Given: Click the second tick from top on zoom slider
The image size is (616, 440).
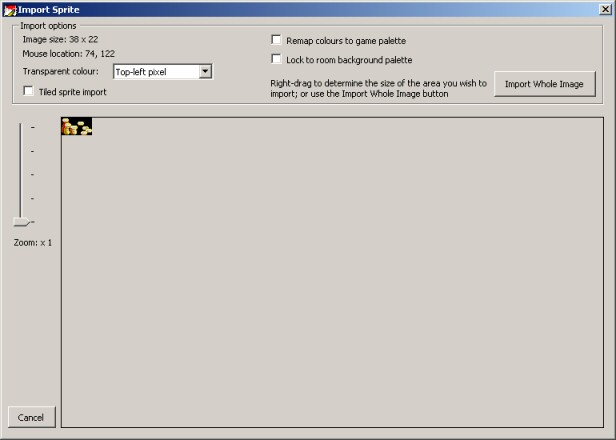Looking at the screenshot, I should tap(33, 151).
